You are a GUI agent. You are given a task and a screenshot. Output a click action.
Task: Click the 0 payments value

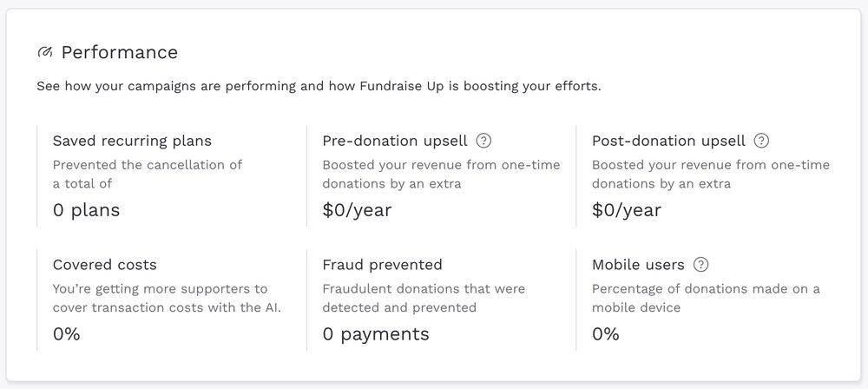[x=376, y=334]
